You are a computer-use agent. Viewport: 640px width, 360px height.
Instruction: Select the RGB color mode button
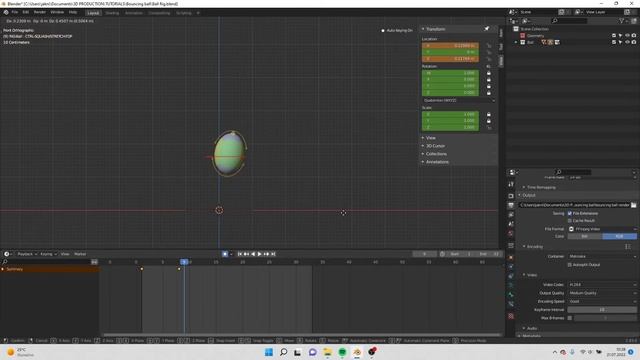[620, 236]
